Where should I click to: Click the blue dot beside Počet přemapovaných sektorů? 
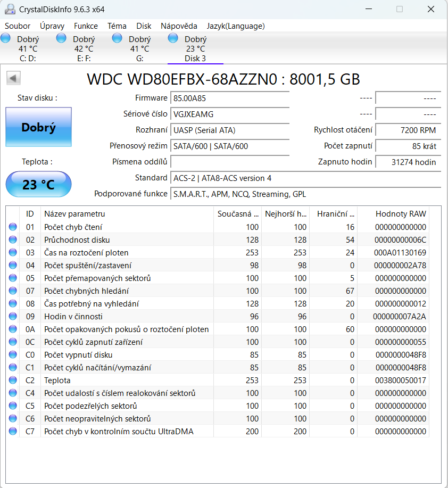pyautogui.click(x=12, y=278)
